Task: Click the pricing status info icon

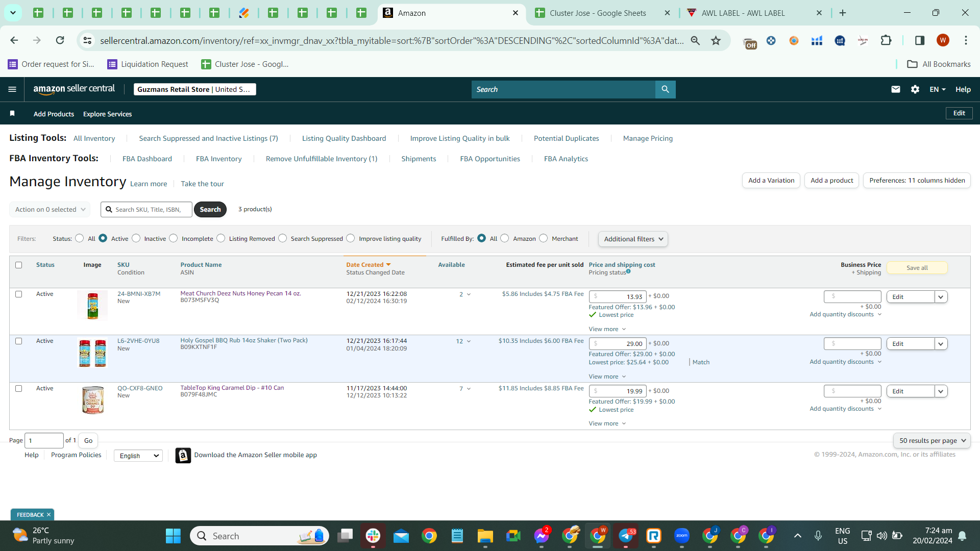Action: pos(628,271)
